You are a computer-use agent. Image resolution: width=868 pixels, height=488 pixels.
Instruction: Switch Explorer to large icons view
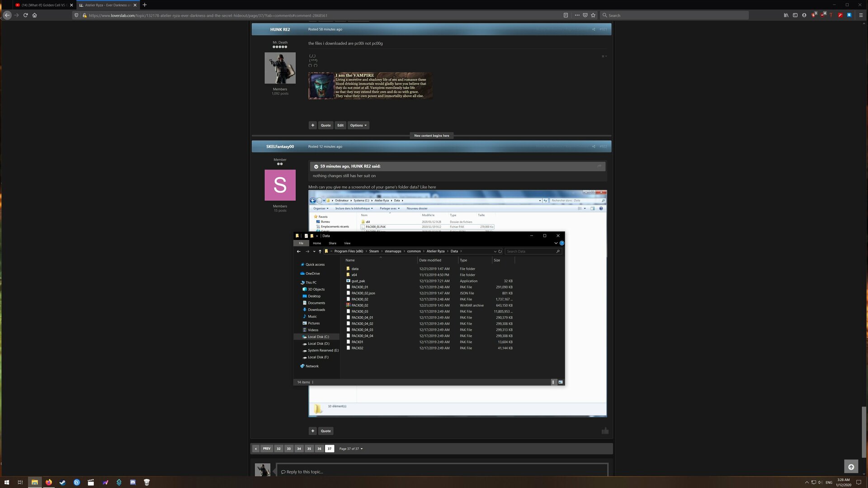tap(561, 382)
